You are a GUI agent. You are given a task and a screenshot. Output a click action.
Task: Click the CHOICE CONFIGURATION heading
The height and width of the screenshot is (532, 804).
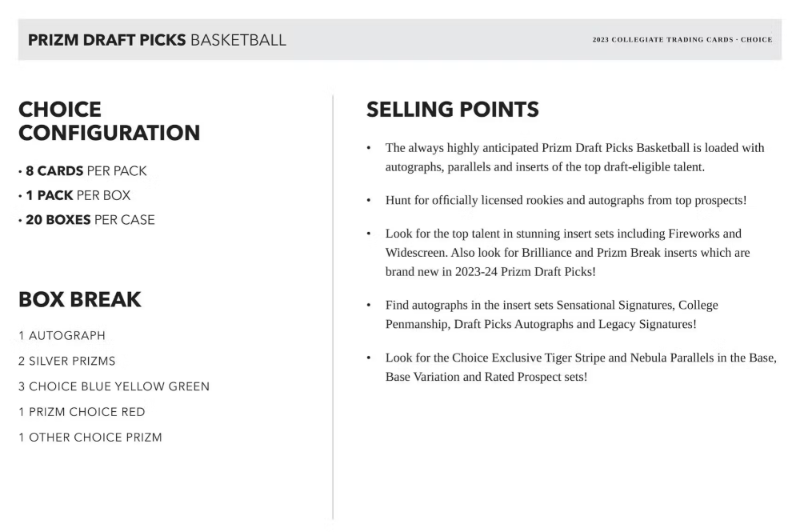(109, 121)
